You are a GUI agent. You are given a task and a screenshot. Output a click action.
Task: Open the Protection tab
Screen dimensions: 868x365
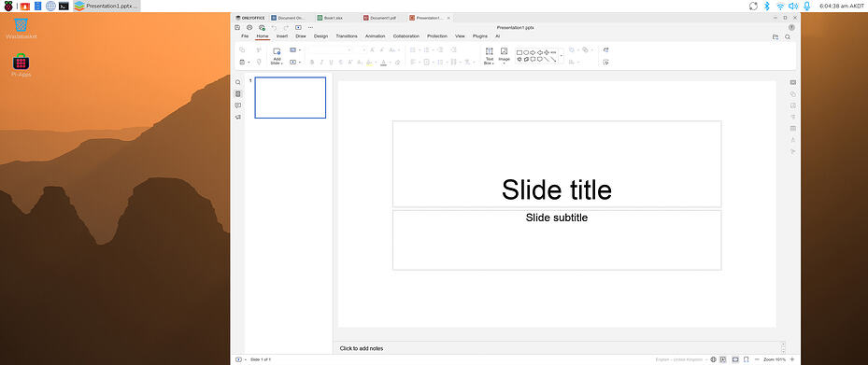pyautogui.click(x=437, y=36)
